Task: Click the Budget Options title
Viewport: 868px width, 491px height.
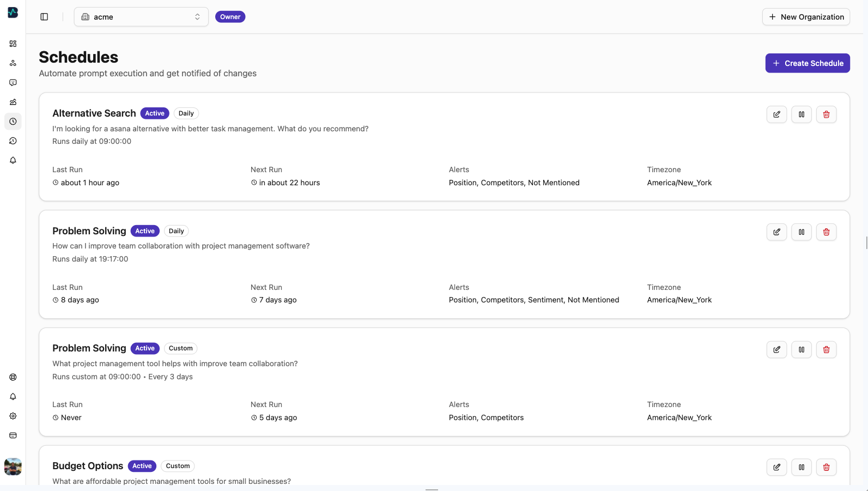Action: coord(88,466)
